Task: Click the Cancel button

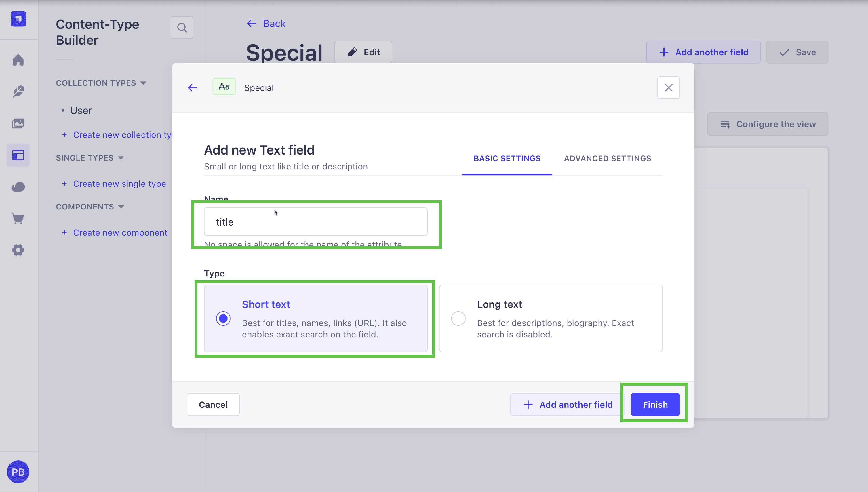Action: (213, 405)
